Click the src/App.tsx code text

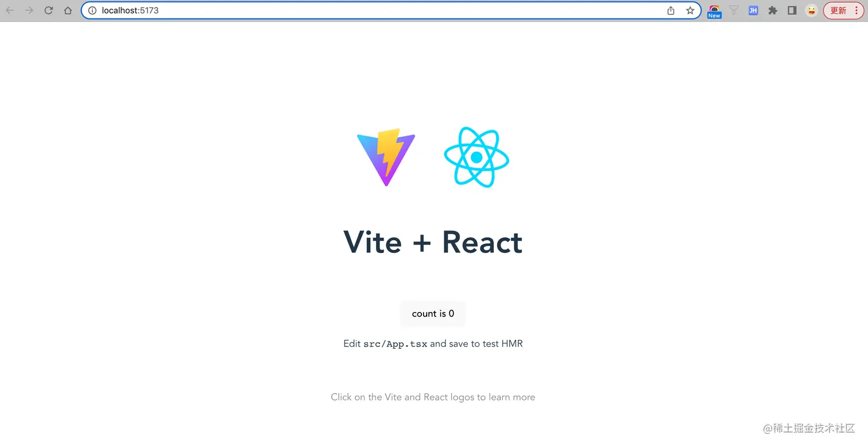coord(396,344)
